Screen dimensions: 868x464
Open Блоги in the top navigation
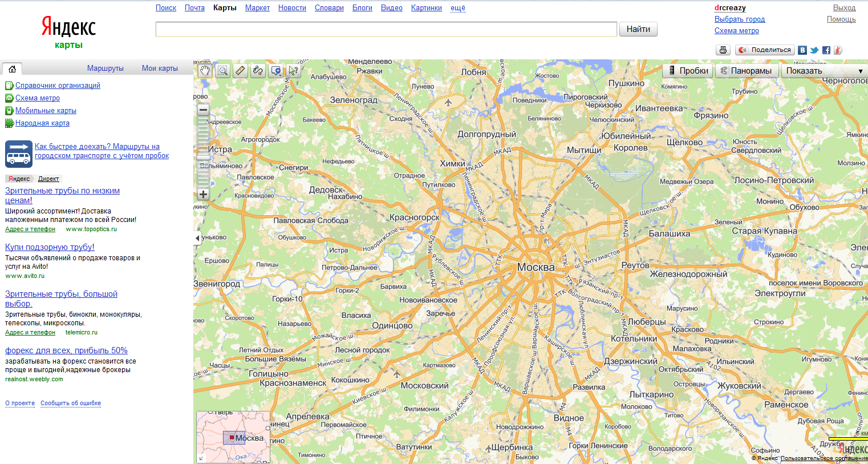[x=362, y=8]
